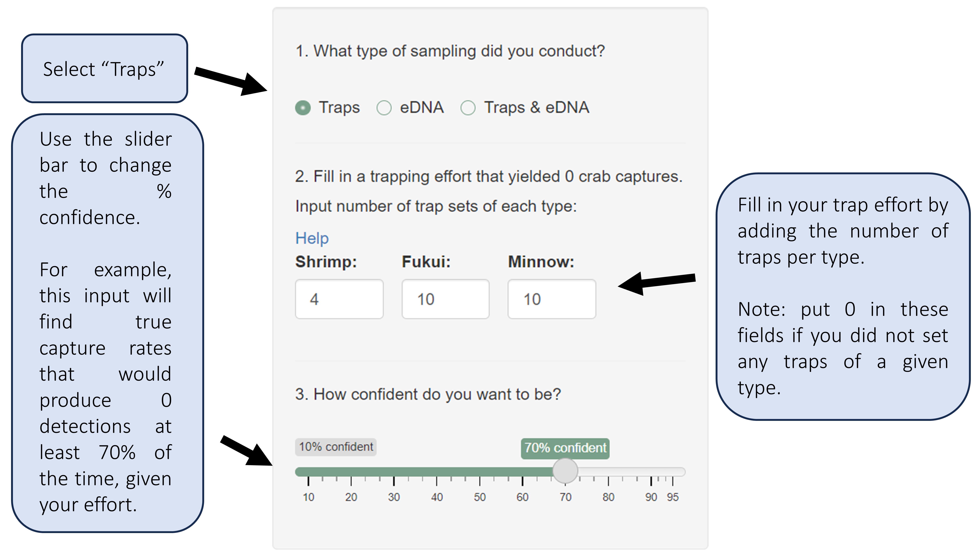Set confidence slider to 10
The image size is (980, 555).
click(308, 472)
